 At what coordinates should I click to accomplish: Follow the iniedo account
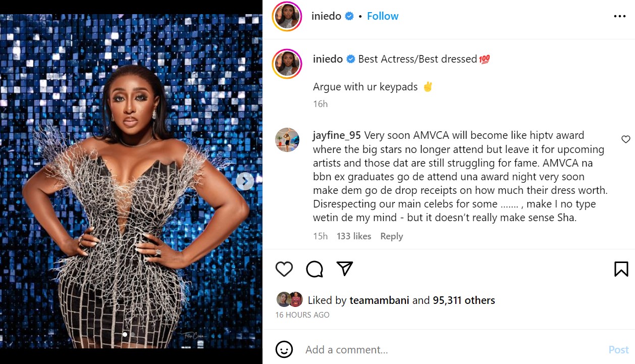(x=383, y=16)
